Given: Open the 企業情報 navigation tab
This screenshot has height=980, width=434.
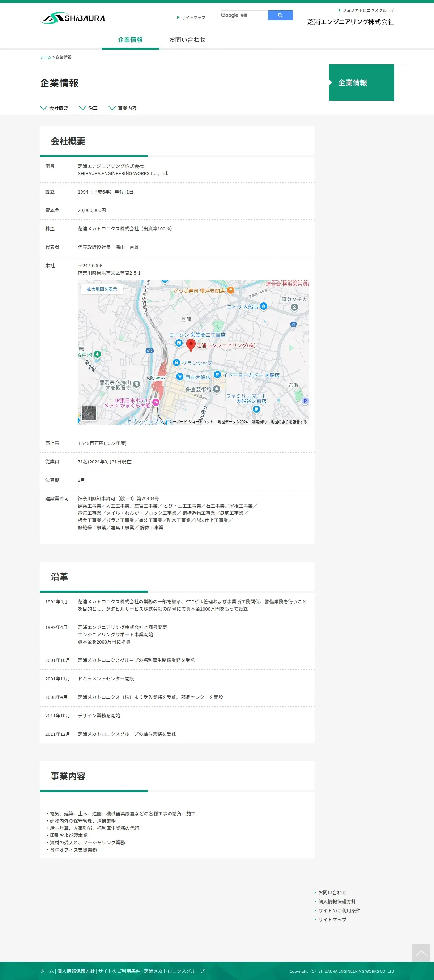Looking at the screenshot, I should (130, 39).
